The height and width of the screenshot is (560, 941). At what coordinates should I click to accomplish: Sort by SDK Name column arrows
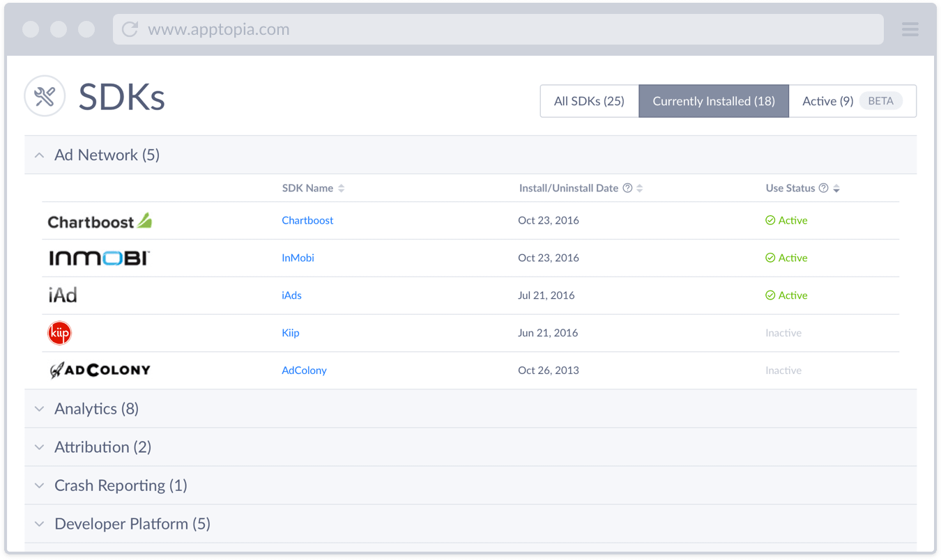click(342, 188)
